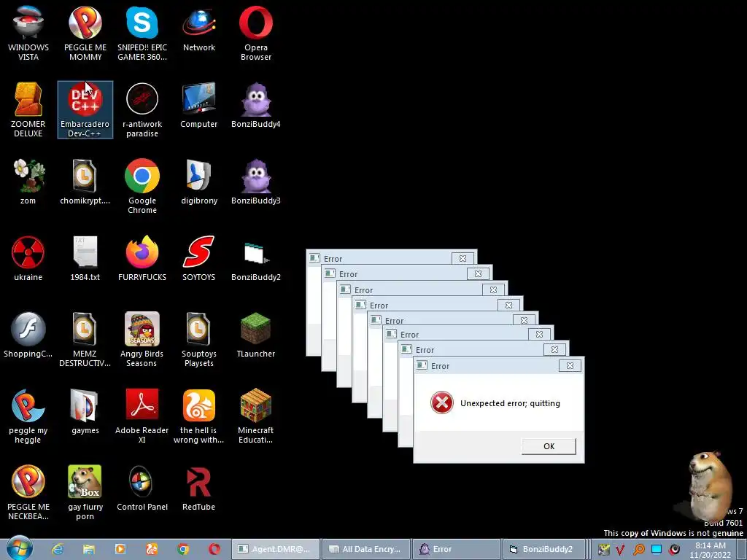Open Embarcadero Dev-C++ desktop shortcut
Screen dimensions: 747x560
tap(85, 110)
